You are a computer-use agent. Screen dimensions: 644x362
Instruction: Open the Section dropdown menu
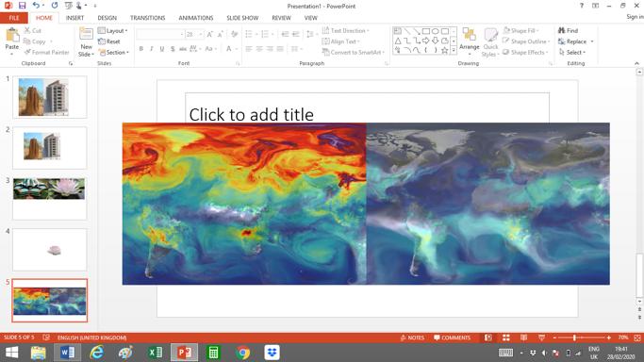tap(114, 53)
